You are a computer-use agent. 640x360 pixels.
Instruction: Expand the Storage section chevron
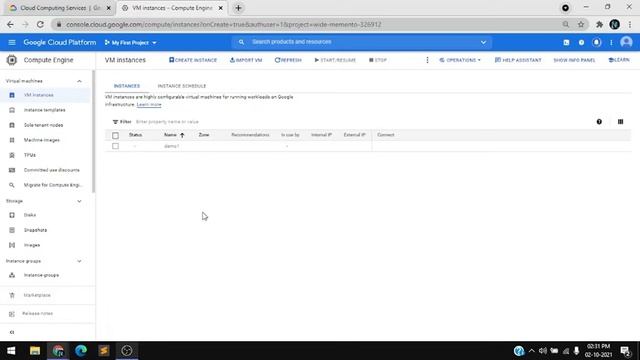(79, 201)
